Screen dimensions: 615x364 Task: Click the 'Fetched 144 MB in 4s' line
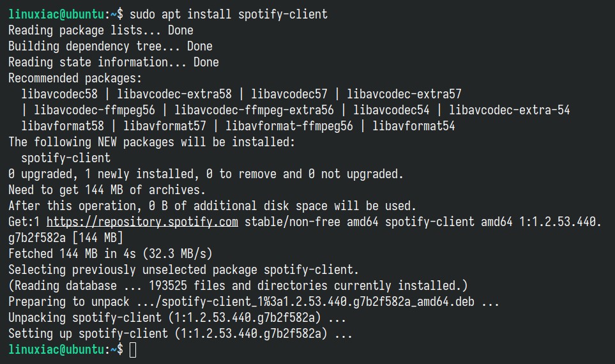110,254
